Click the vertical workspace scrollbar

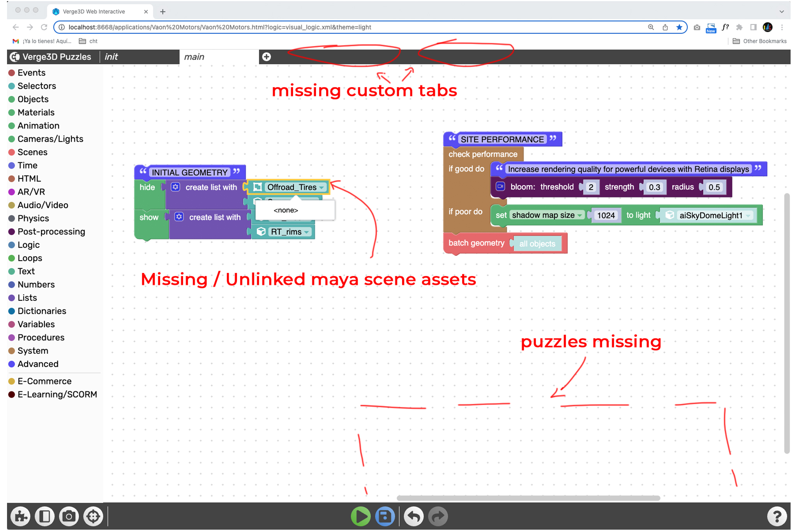(787, 323)
